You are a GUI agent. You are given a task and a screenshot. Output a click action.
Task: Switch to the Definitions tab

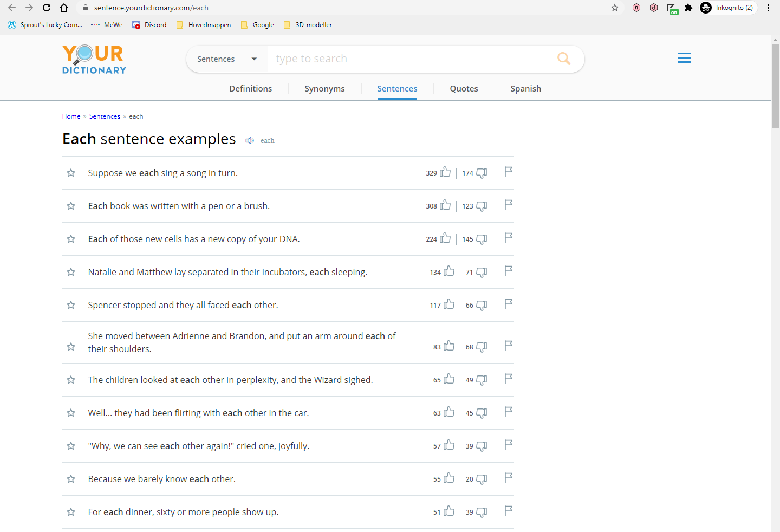[250, 88]
